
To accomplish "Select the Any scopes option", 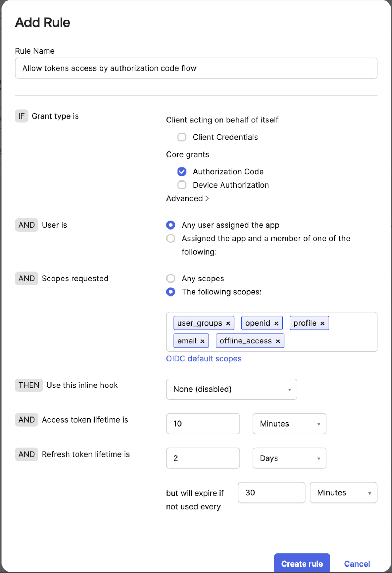I will tap(171, 279).
